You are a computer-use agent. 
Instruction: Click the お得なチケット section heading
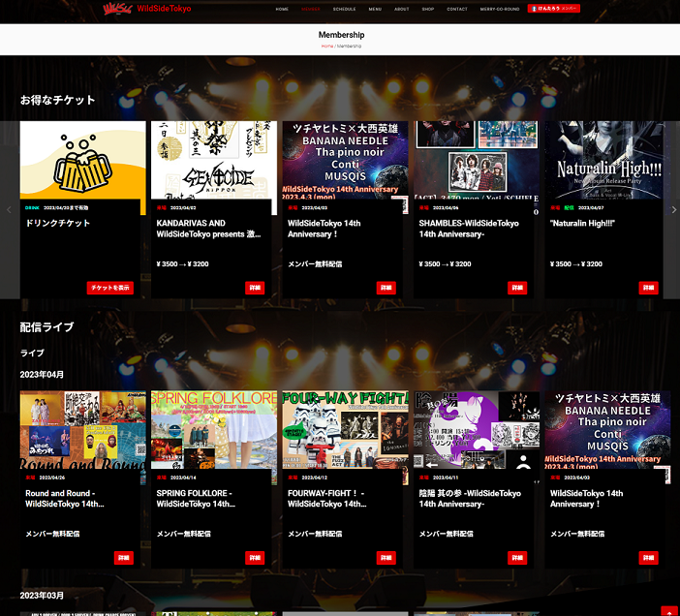coord(58,100)
